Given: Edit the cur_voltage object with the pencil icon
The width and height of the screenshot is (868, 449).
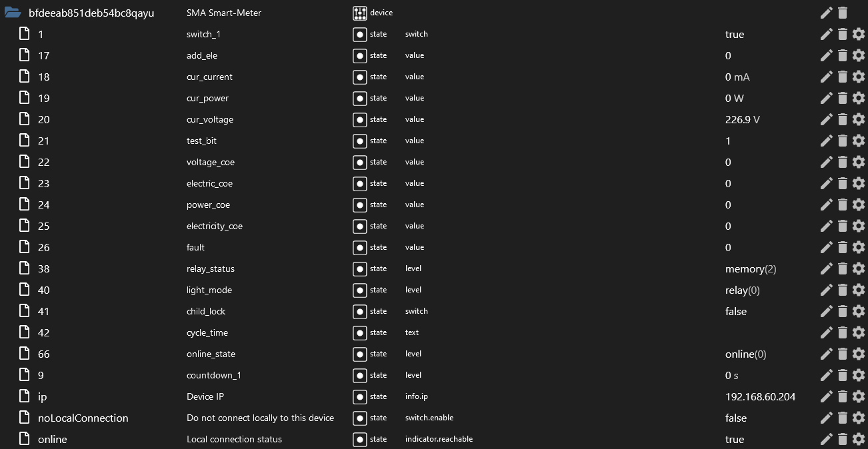Looking at the screenshot, I should (826, 119).
